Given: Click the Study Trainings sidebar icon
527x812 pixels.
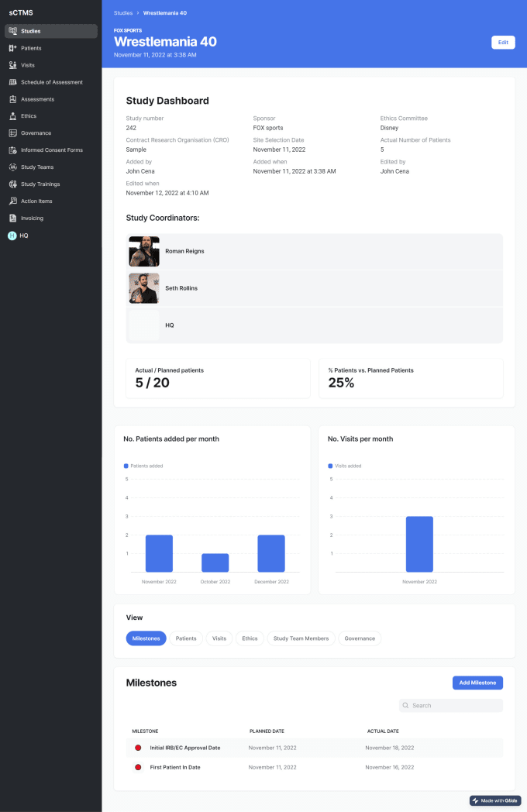Looking at the screenshot, I should click(x=13, y=184).
